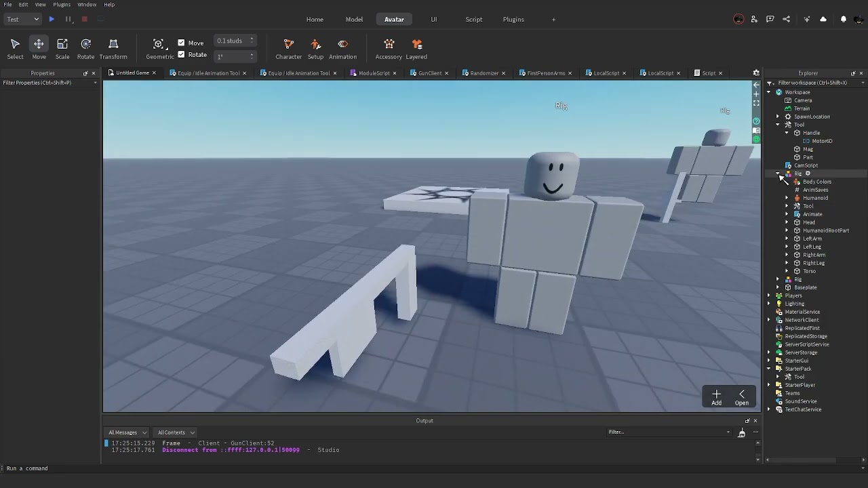Collapse the Workspace node
The width and height of the screenshot is (868, 488).
pos(769,92)
